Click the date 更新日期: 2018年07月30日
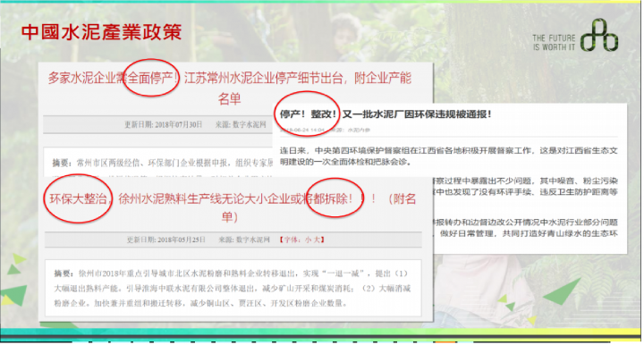The image size is (644, 345). tap(163, 124)
